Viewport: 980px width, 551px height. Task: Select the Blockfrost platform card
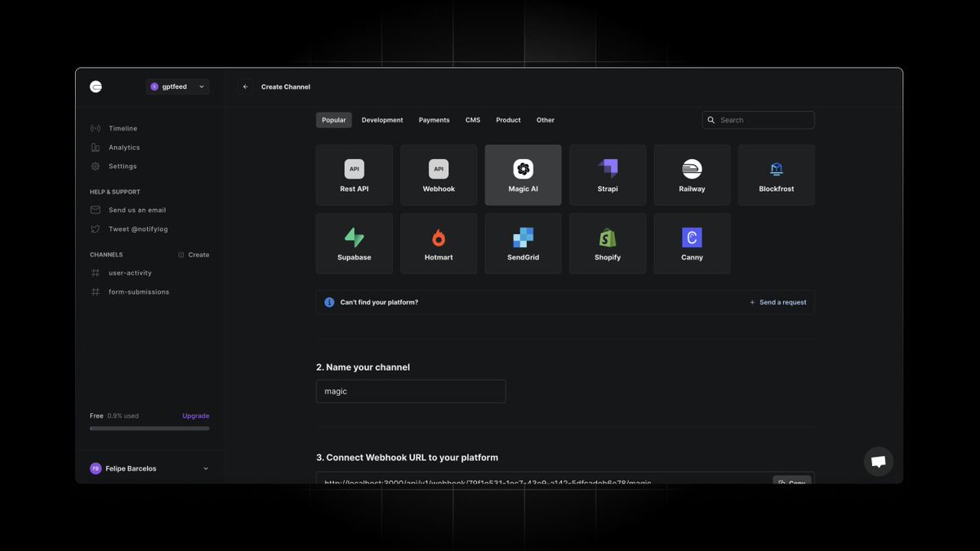pyautogui.click(x=777, y=175)
